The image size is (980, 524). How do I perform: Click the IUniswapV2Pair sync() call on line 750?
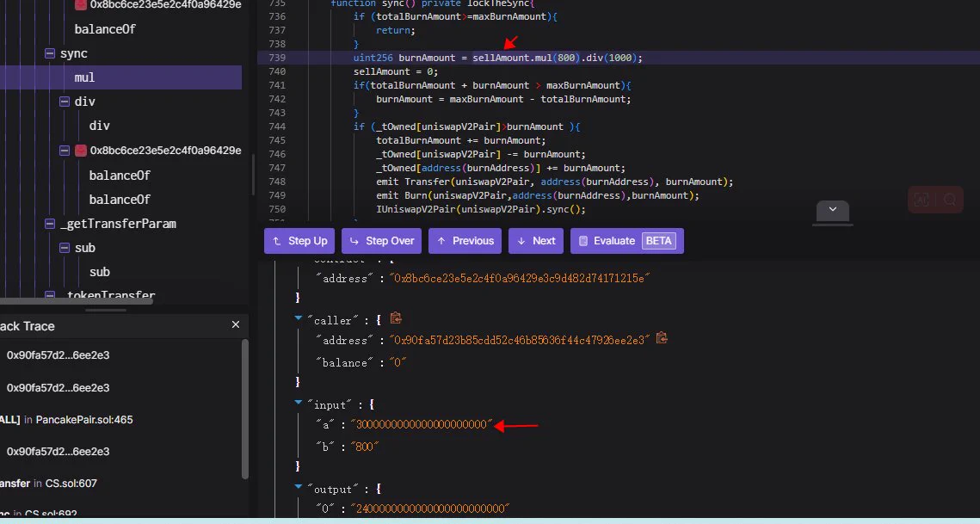[x=481, y=209]
